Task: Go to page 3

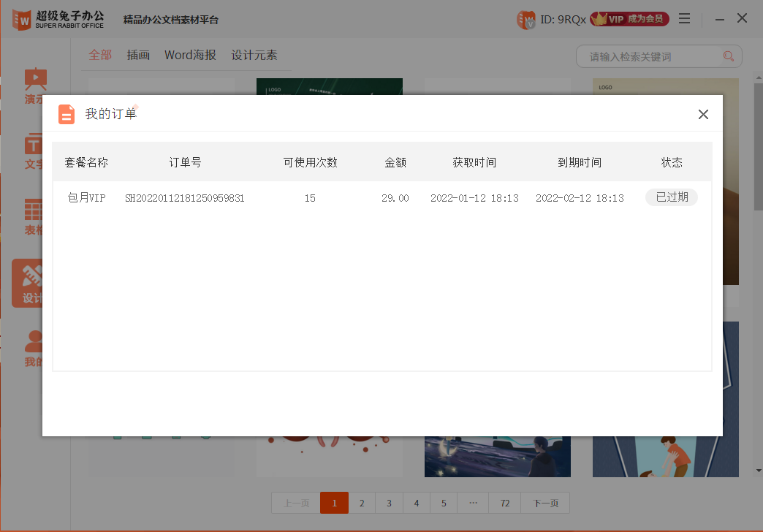Action: 389,503
